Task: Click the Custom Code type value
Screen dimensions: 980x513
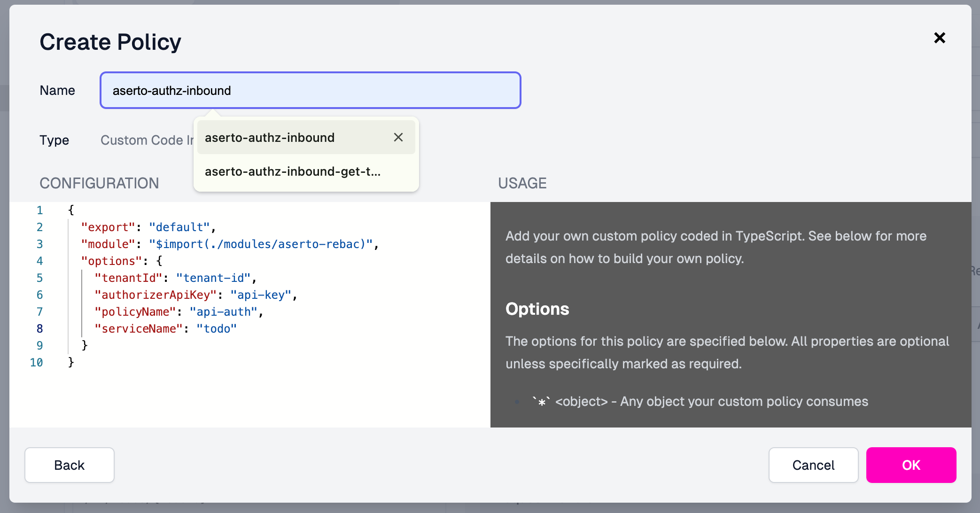Action: tap(147, 140)
